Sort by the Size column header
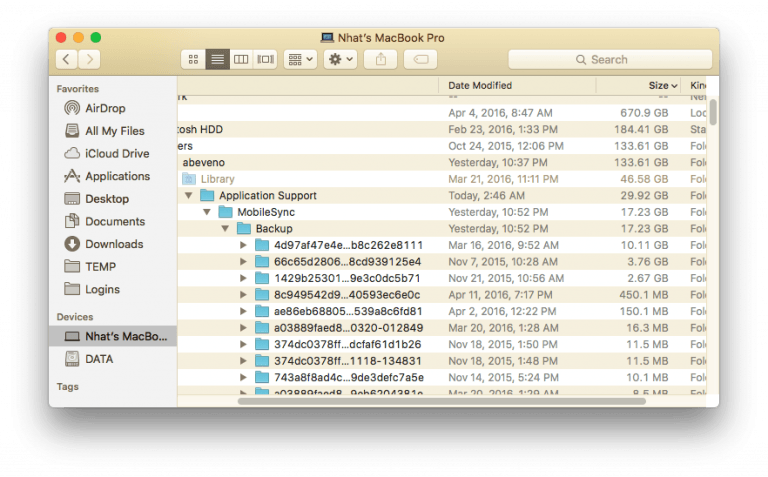The width and height of the screenshot is (768, 477). [x=639, y=85]
